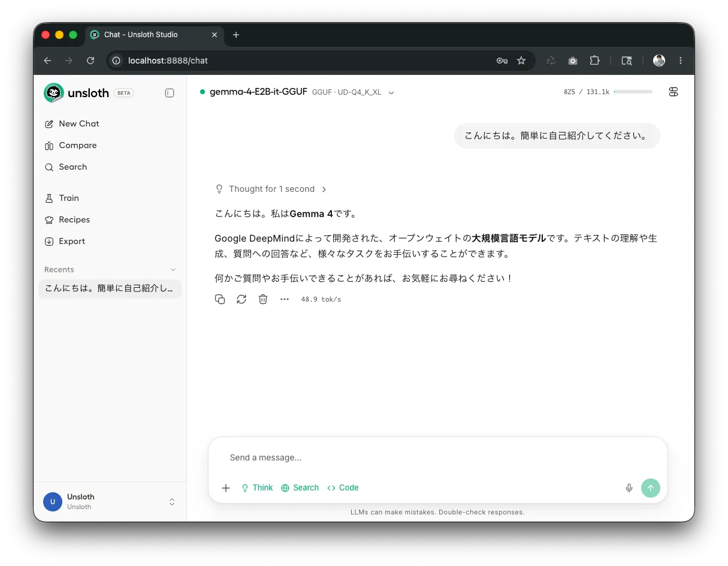Bookmark this page with the star icon

521,61
